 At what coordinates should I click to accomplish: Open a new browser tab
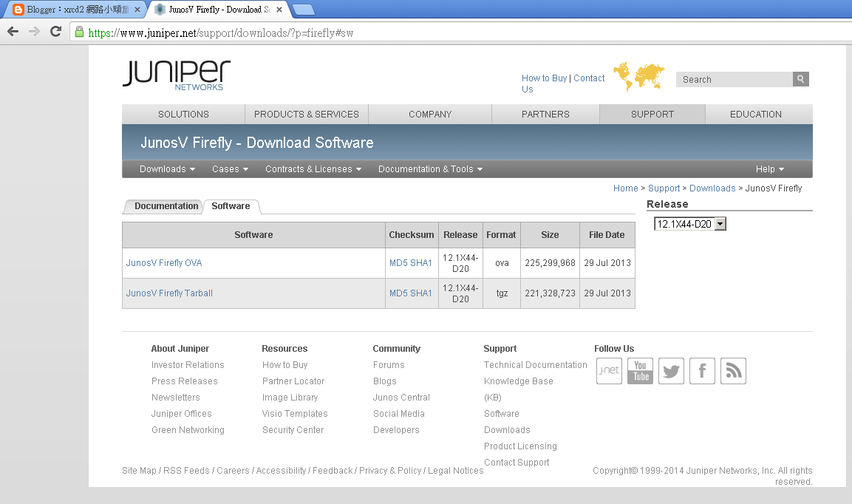[x=303, y=10]
